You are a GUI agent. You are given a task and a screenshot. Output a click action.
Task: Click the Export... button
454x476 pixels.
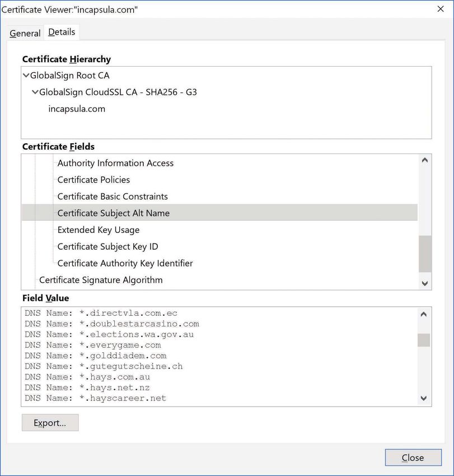point(50,423)
